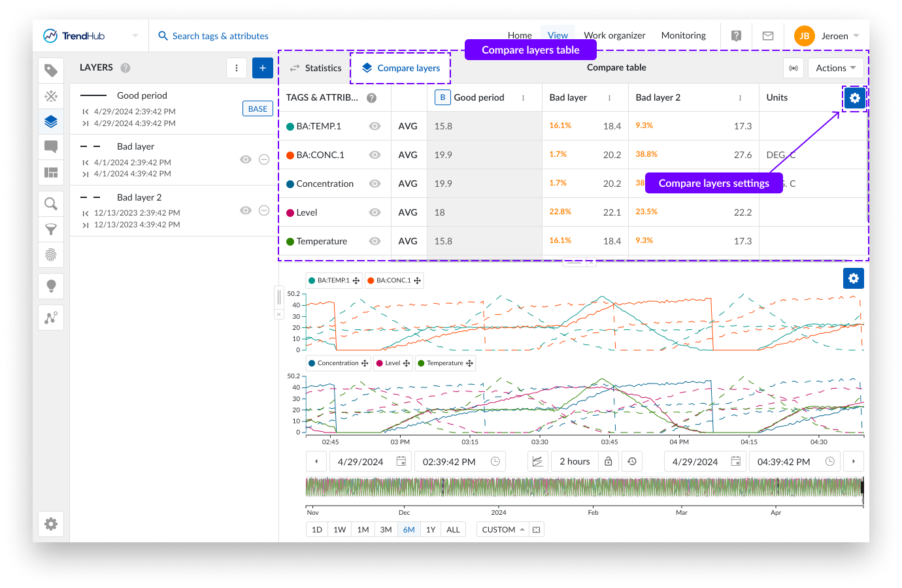902x588 pixels.
Task: Open the tags icon in left sidebar
Action: [x=51, y=71]
